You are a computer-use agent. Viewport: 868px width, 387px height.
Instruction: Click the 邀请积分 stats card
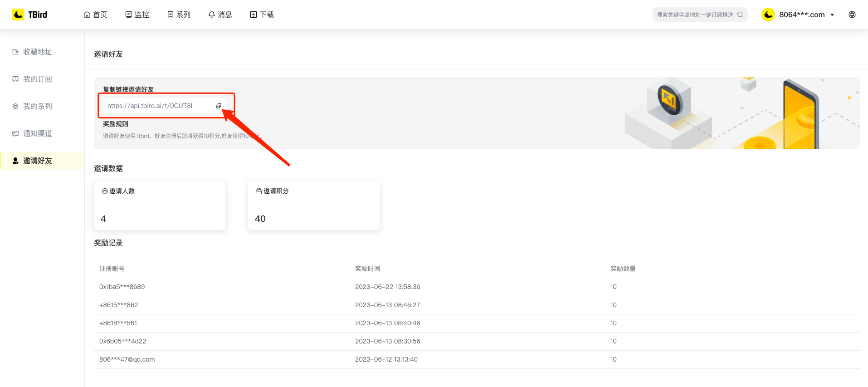(314, 206)
